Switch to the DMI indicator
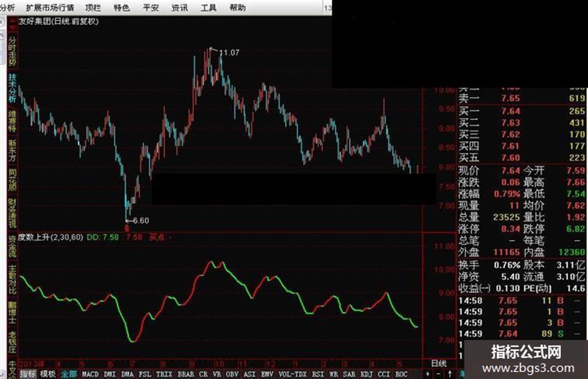 pos(110,374)
